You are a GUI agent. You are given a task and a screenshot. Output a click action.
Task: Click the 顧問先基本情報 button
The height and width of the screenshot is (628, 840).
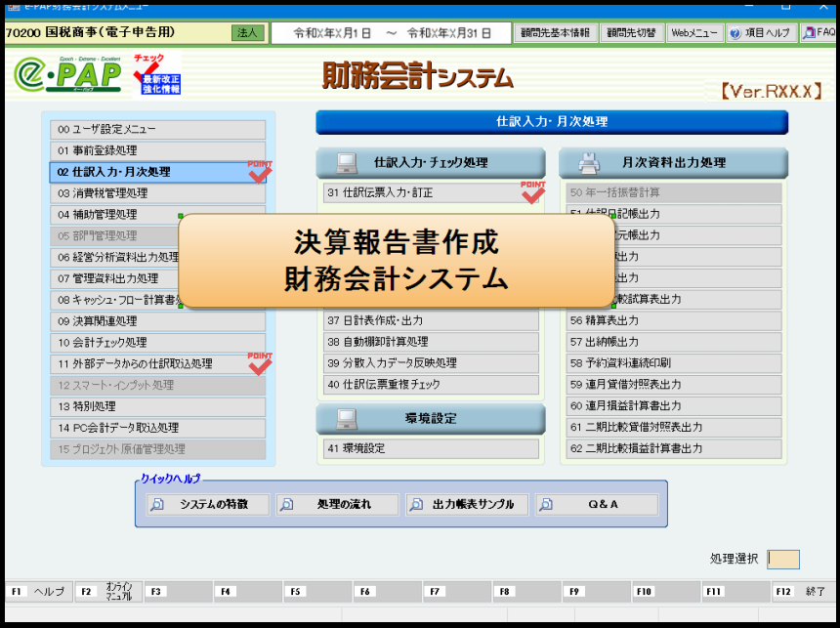tap(554, 33)
